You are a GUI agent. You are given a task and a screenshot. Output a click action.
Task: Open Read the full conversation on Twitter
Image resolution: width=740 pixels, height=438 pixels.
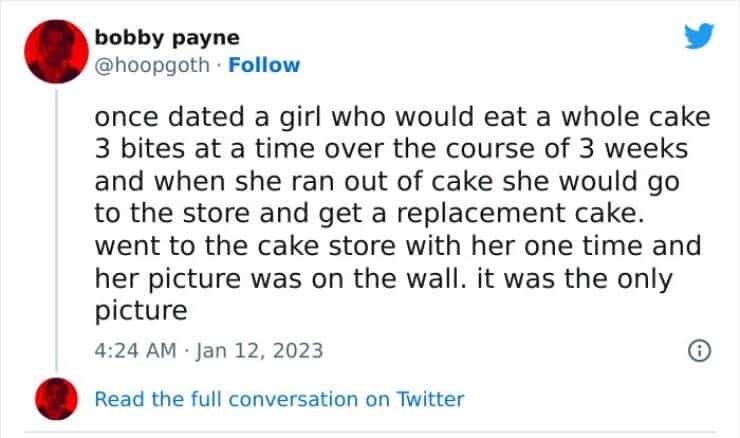pos(279,399)
